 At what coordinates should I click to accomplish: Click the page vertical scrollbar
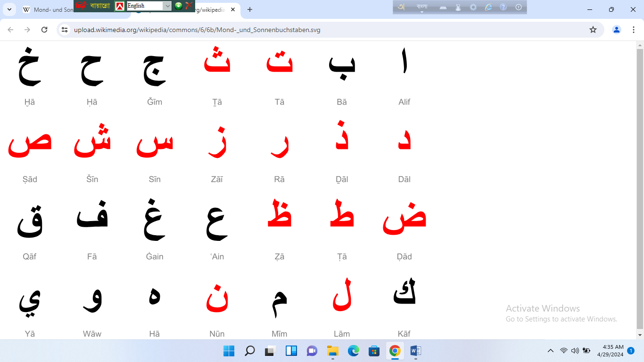tap(640, 189)
